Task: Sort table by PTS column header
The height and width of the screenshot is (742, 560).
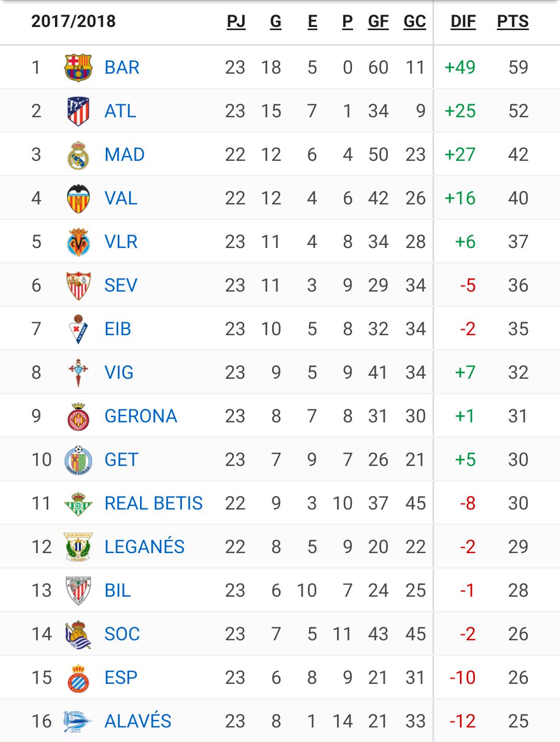Action: (x=513, y=21)
